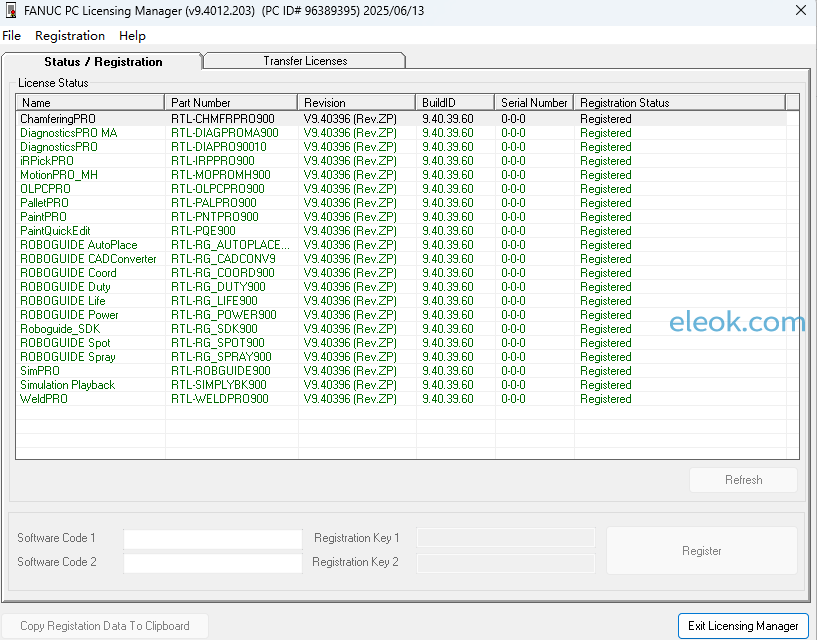Sort by the Part Number column header

point(231,103)
